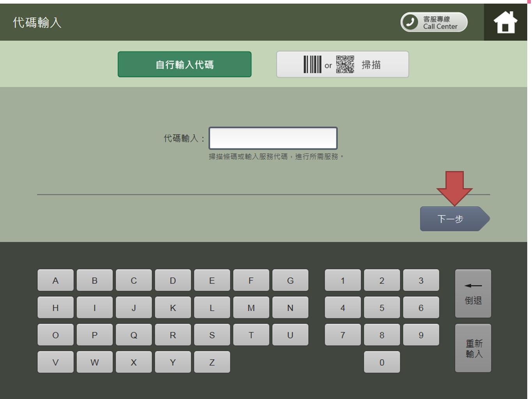Tap the 重新輸入 clear key

click(473, 348)
